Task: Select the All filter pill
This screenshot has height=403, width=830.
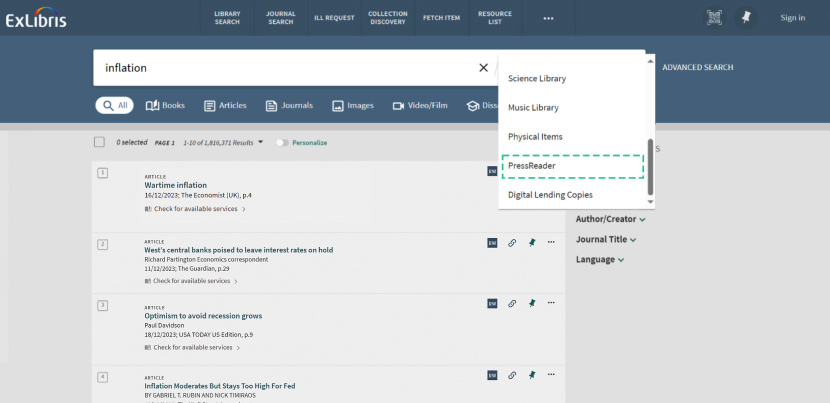Action: tap(114, 105)
